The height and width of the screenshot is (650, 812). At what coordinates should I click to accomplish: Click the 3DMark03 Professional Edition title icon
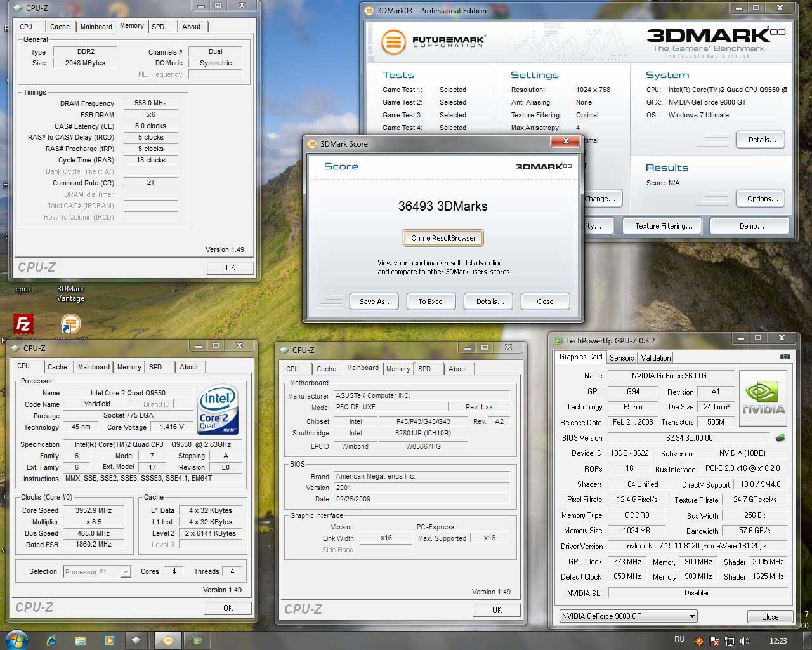click(369, 10)
